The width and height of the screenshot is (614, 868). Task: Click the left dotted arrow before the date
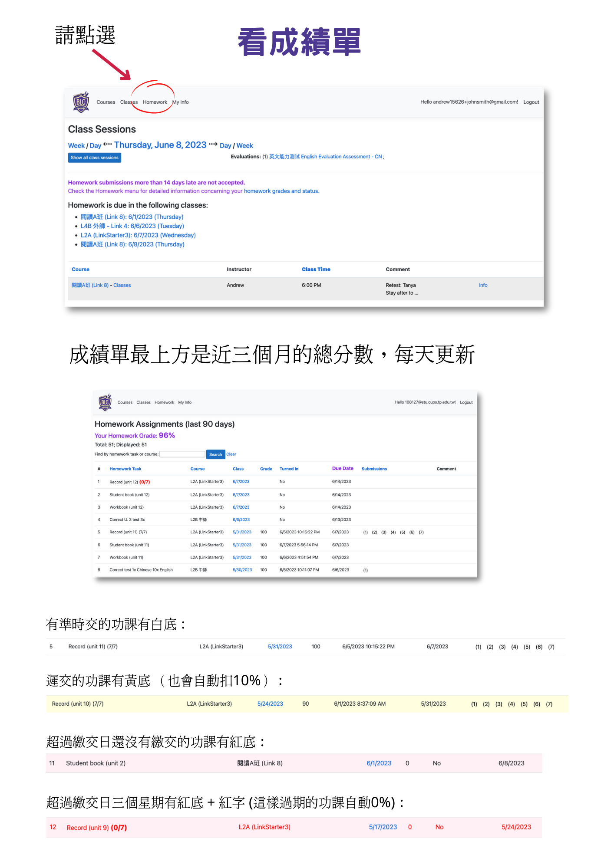pos(108,145)
